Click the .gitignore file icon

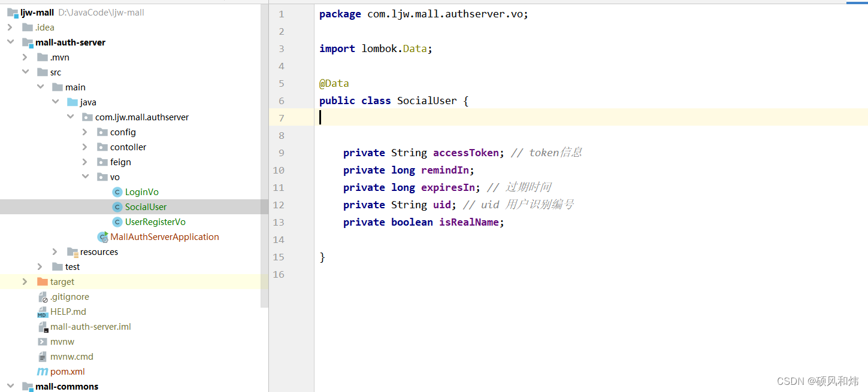click(43, 297)
